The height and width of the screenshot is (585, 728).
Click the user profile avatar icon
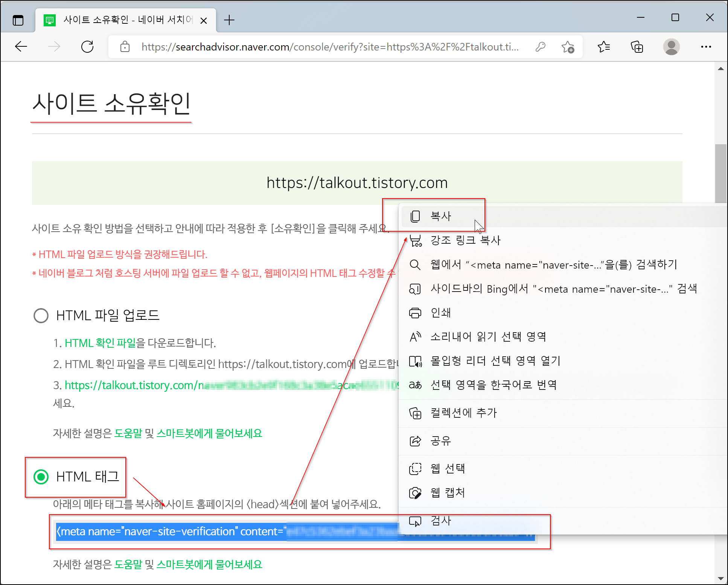(x=671, y=47)
